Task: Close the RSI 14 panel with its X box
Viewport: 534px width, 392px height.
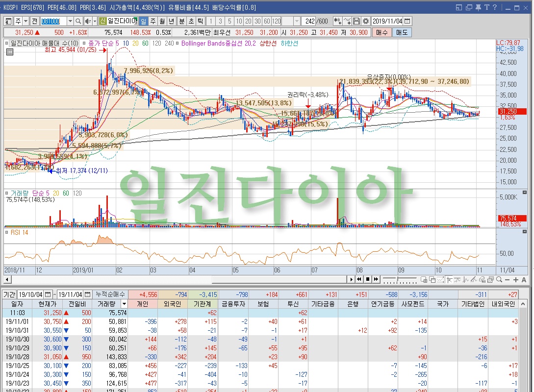Action: pyautogui.click(x=525, y=231)
